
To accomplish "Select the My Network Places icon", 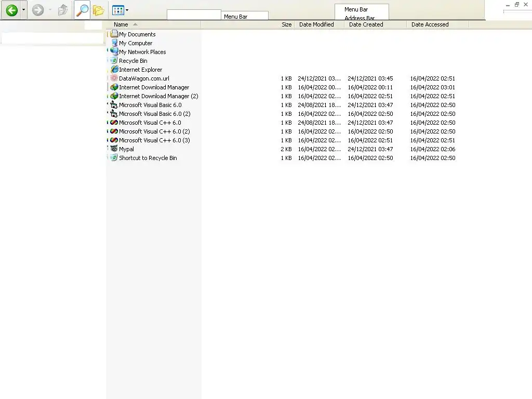I will pos(114,51).
